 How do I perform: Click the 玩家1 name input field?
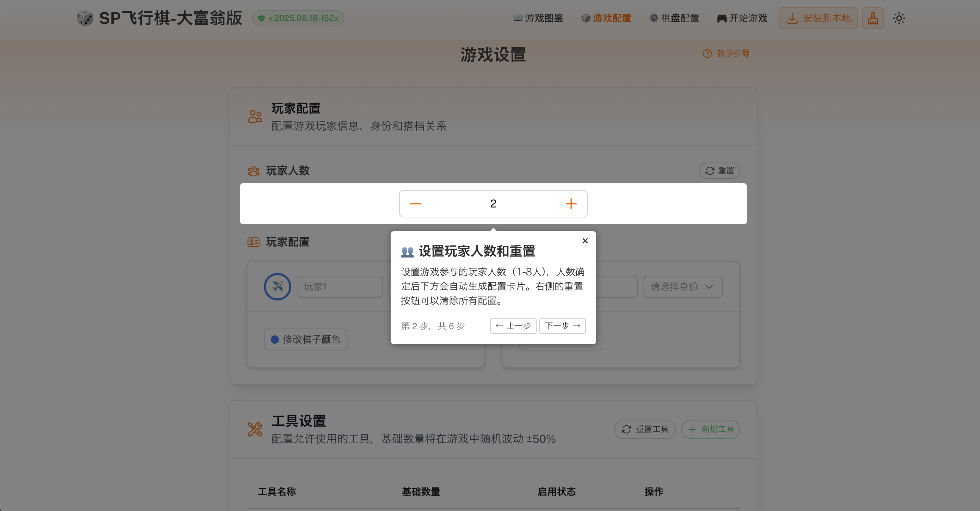339,287
